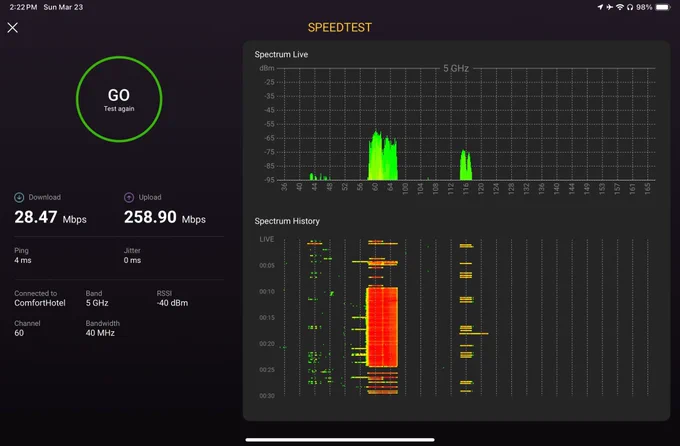Image resolution: width=680 pixels, height=446 pixels.
Task: Click the red block in Spectrum History
Action: tap(382, 327)
